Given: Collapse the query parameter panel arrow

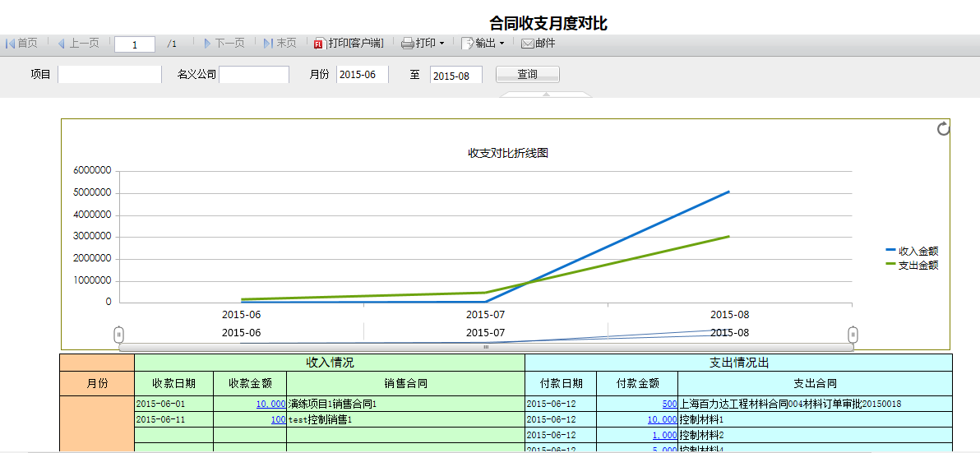Looking at the screenshot, I should (546, 95).
